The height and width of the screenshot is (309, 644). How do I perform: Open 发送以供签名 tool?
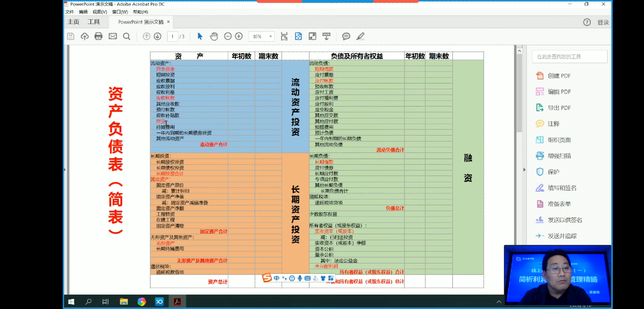[x=559, y=220]
